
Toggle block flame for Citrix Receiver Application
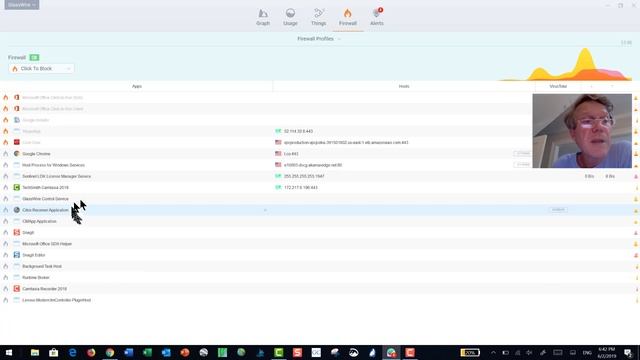point(6,210)
